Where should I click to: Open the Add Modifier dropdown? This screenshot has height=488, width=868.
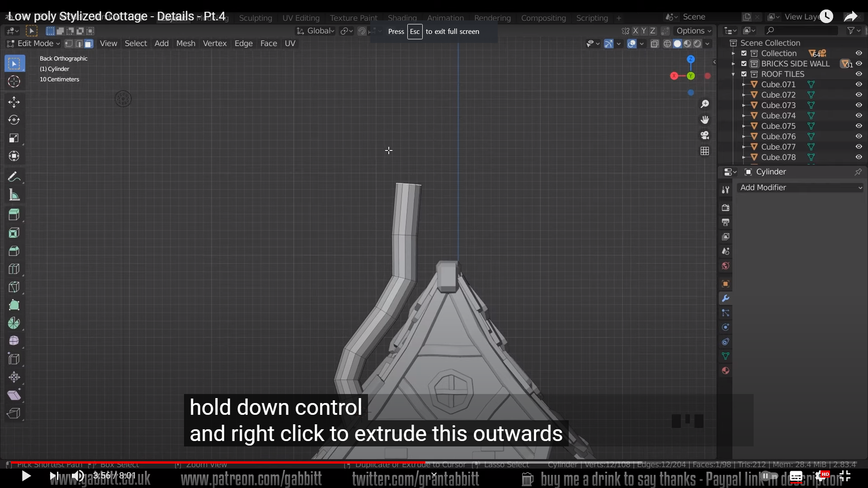click(x=800, y=188)
